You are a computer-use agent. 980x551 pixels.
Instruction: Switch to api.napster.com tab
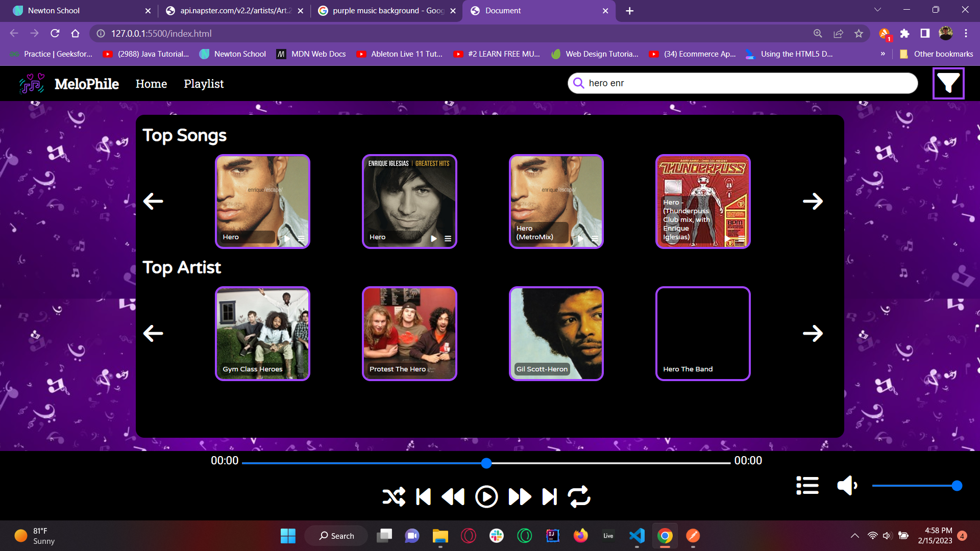click(x=234, y=10)
